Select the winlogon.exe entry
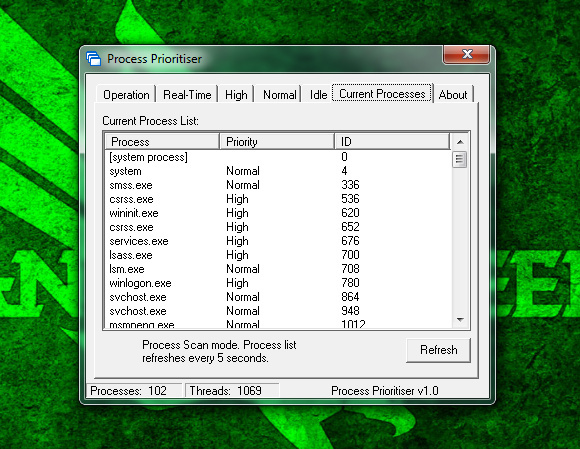The image size is (580, 449). click(278, 283)
